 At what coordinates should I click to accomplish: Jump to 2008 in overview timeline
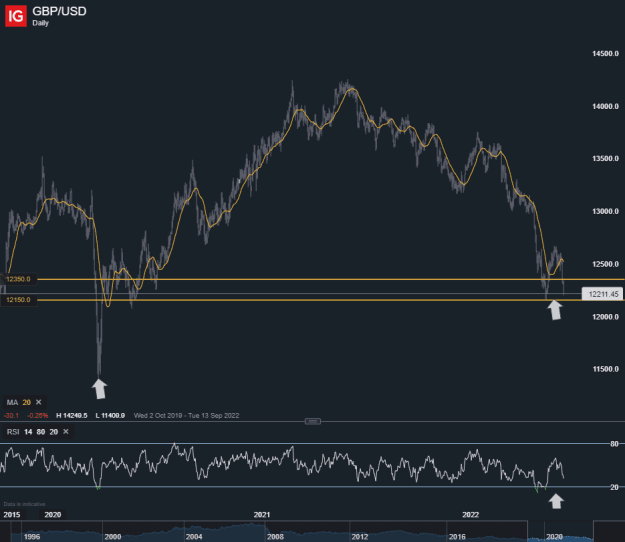pyautogui.click(x=275, y=537)
